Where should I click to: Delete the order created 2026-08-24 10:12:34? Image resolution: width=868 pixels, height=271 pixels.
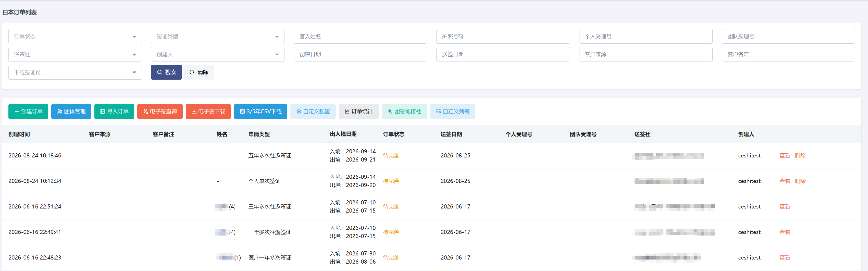click(800, 181)
